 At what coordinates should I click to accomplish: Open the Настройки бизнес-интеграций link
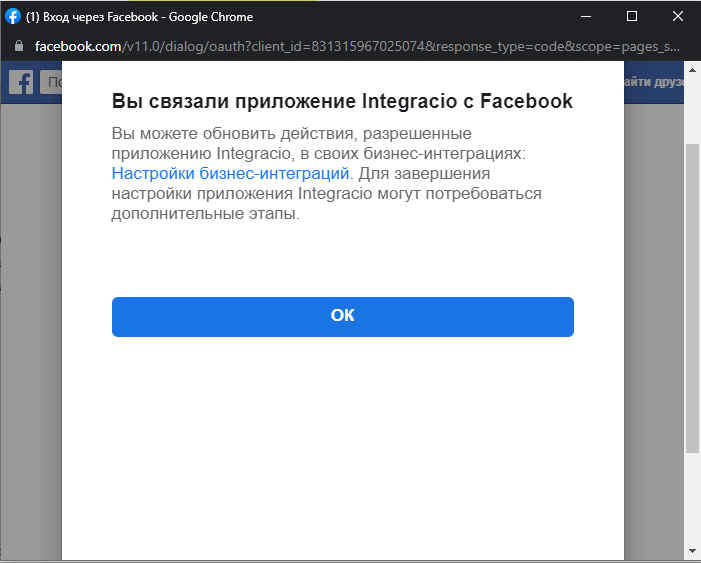(x=230, y=173)
